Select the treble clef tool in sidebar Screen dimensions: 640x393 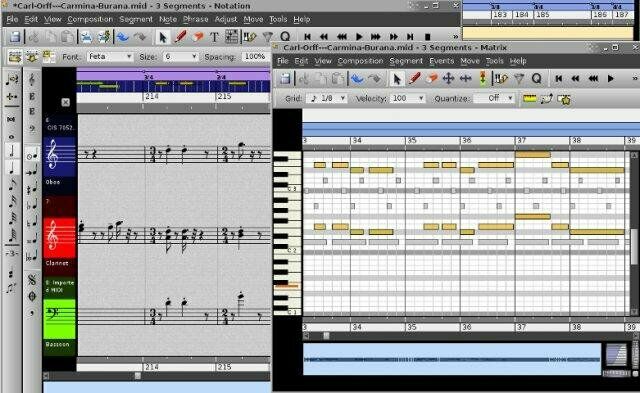[x=32, y=79]
